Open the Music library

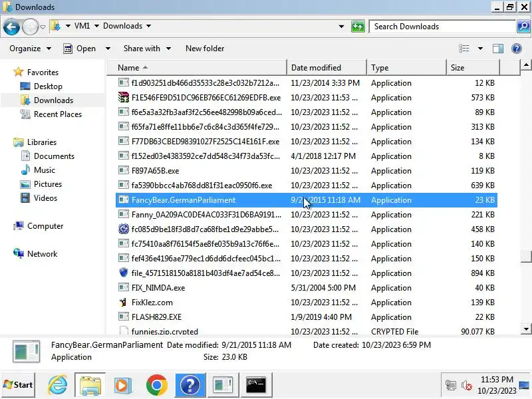click(45, 170)
